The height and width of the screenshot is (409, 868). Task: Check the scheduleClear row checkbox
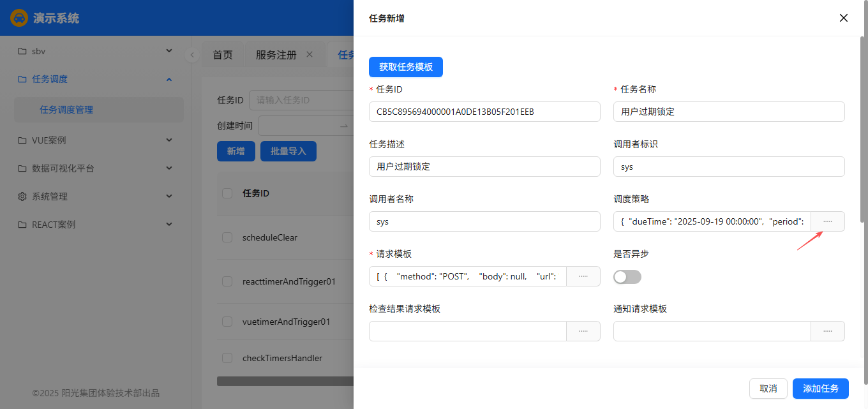[227, 237]
